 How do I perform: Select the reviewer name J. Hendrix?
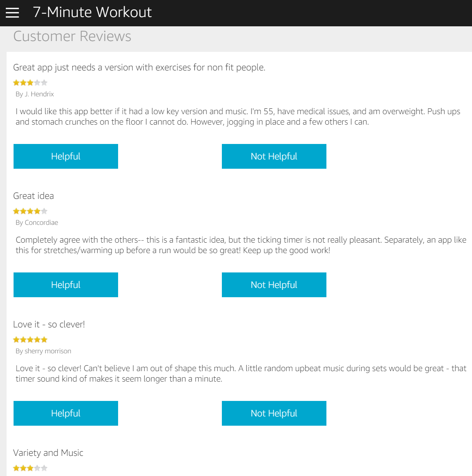point(35,94)
